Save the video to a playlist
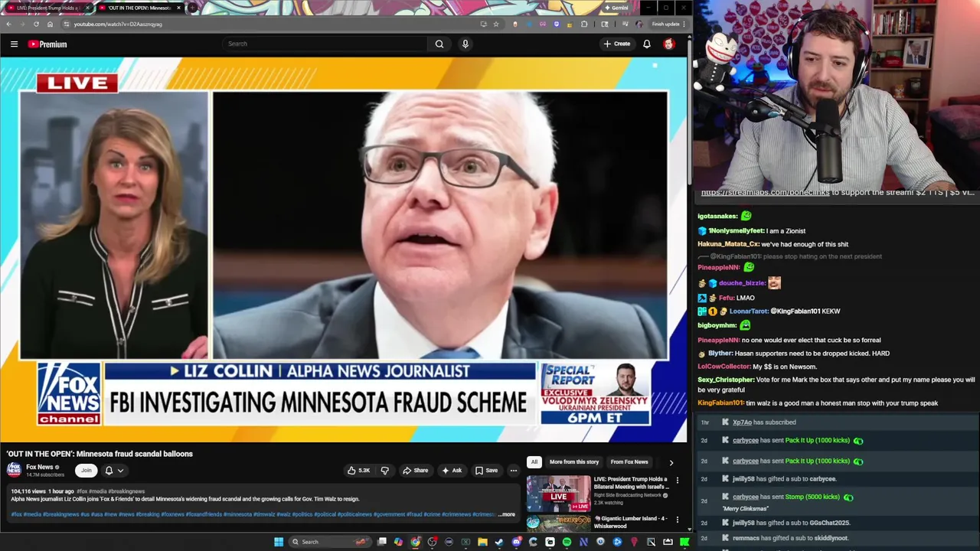Viewport: 980px width, 551px height. click(x=486, y=471)
